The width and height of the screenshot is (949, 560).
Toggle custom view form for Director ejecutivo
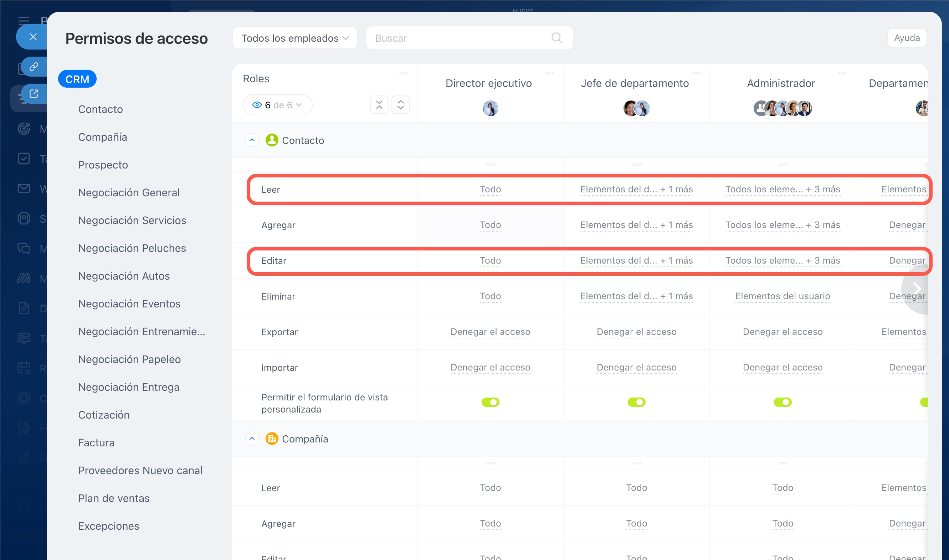point(490,402)
